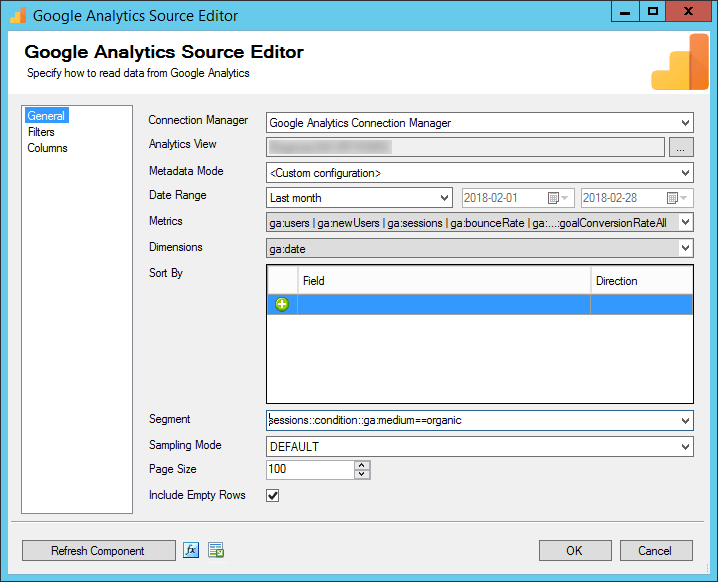Click the Field column header
The height and width of the screenshot is (582, 718).
(x=444, y=281)
